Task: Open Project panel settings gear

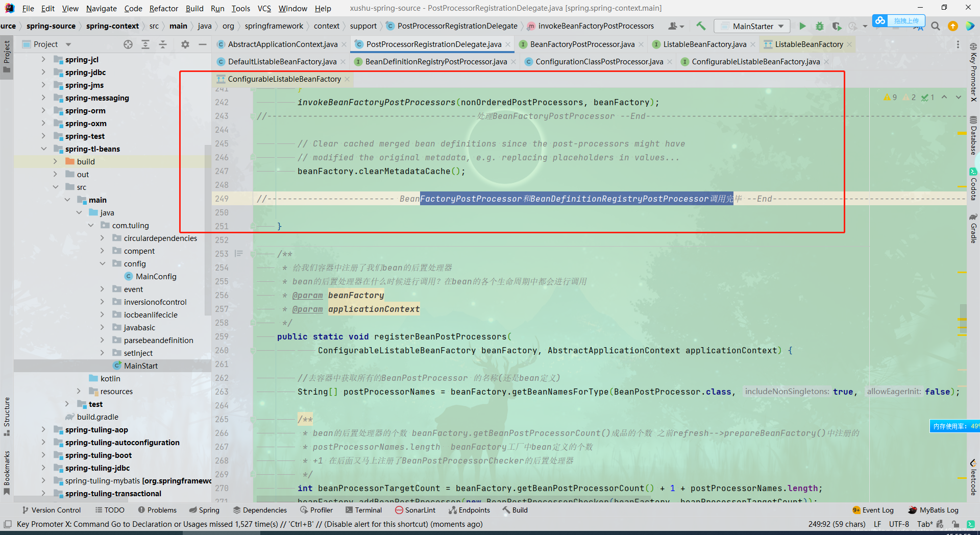Action: coord(185,44)
